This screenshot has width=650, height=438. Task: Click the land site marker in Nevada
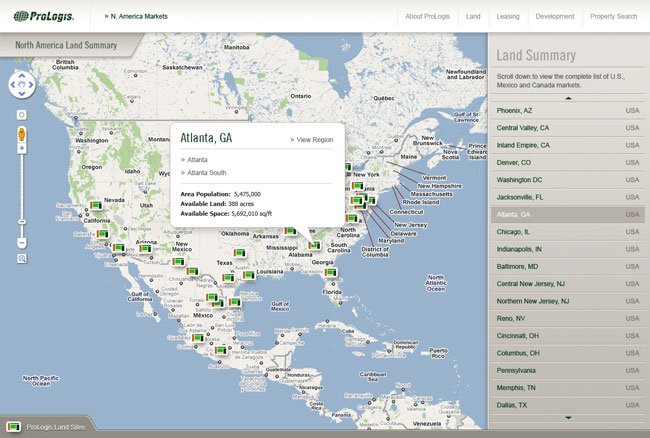click(x=96, y=205)
